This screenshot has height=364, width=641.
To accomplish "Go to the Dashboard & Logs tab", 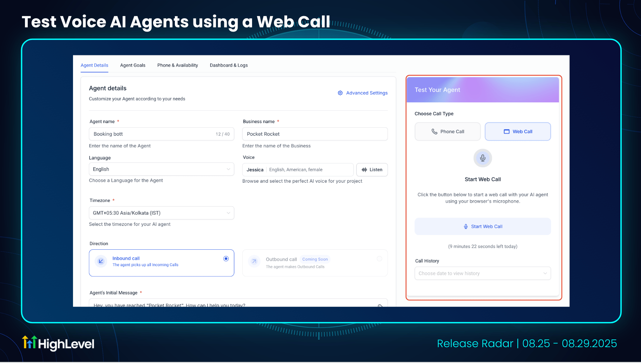I will 229,65.
